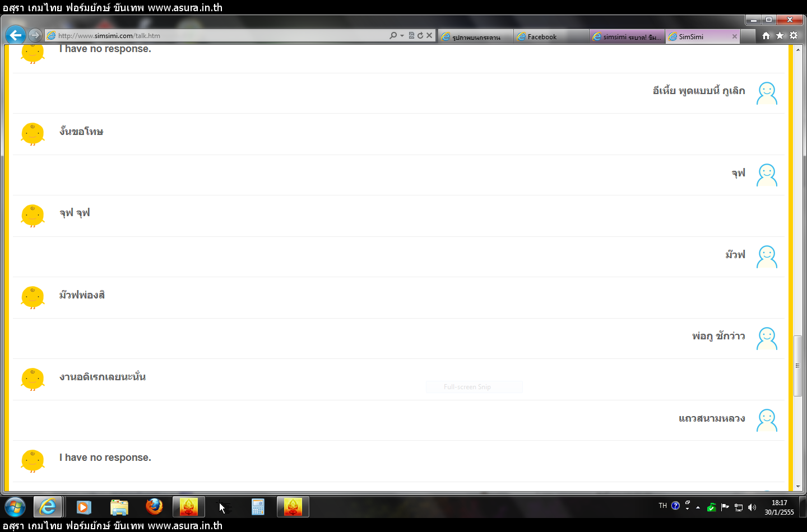This screenshot has width=807, height=532.
Task: Click the page vertical scrollbar thumb
Action: click(x=797, y=365)
